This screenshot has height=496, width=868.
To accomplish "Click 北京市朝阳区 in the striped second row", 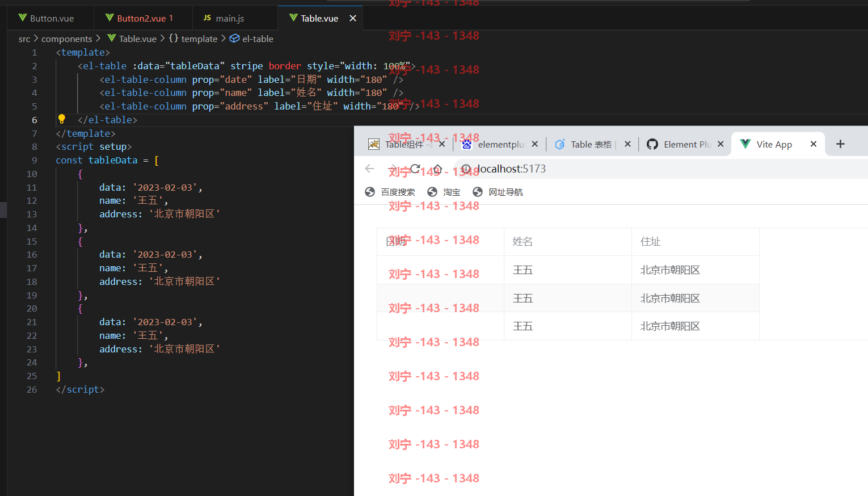I will pos(670,299).
